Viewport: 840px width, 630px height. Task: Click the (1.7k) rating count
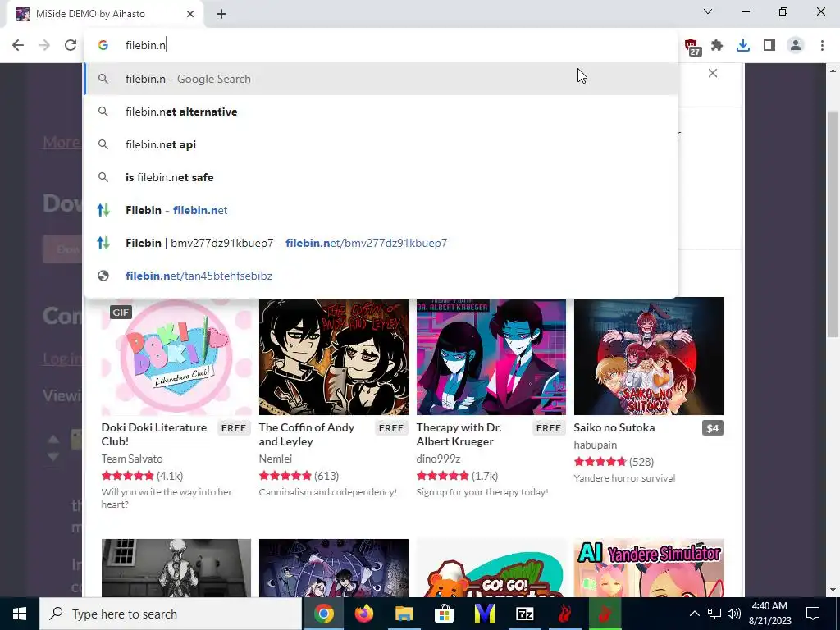485,476
